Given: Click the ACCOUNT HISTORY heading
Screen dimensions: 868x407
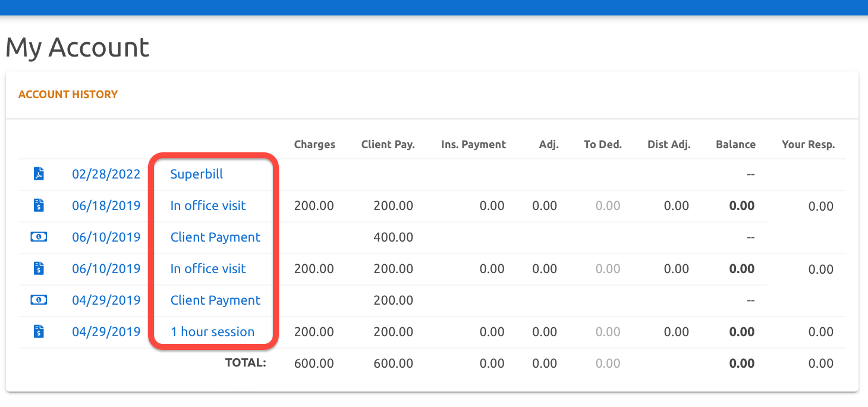Looking at the screenshot, I should [68, 94].
